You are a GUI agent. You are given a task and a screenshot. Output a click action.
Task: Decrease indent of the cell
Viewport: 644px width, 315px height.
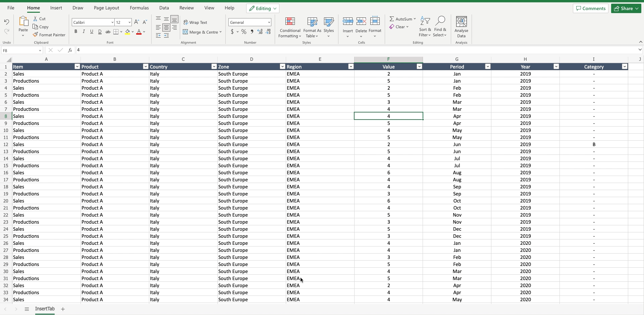click(x=158, y=36)
